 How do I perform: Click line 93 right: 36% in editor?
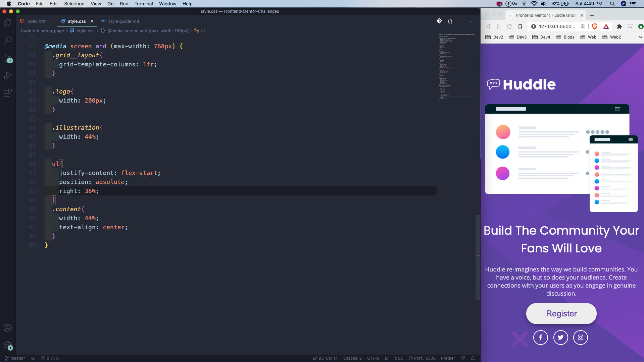[79, 191]
